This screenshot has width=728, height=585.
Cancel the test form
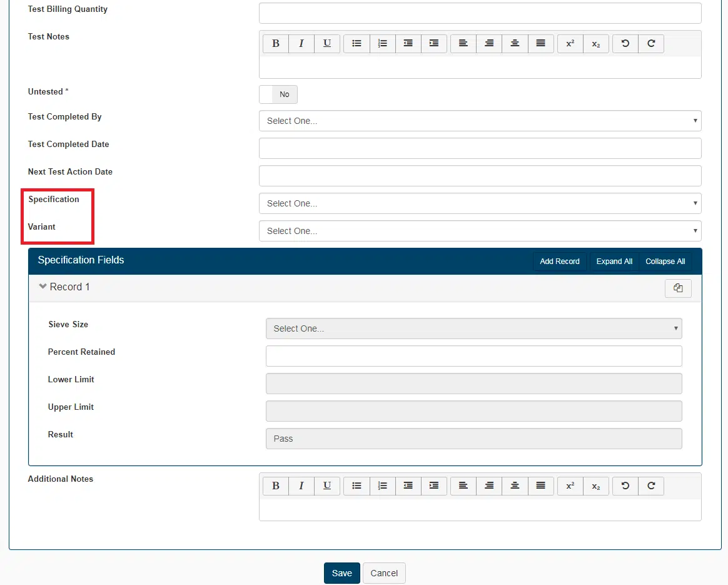[384, 573]
